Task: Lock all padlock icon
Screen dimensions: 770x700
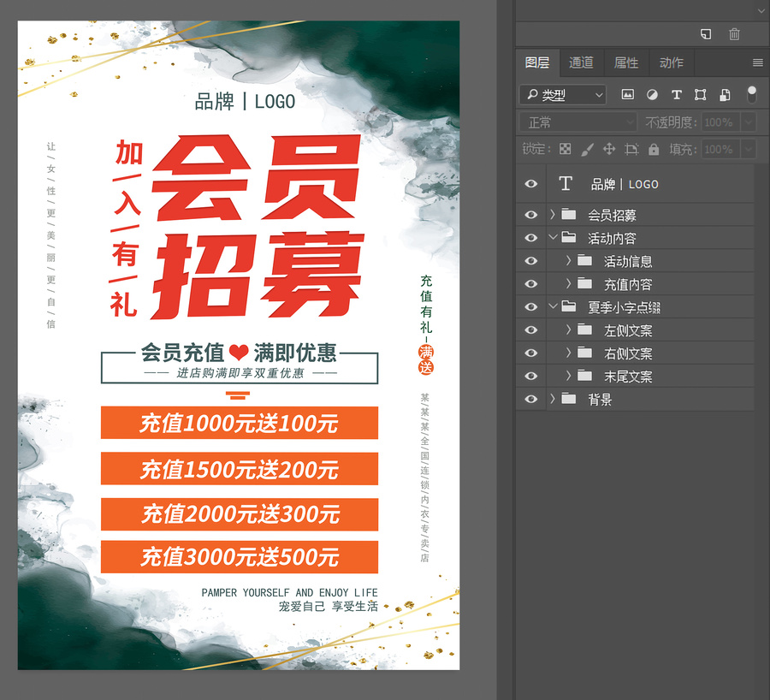Action: pyautogui.click(x=654, y=149)
